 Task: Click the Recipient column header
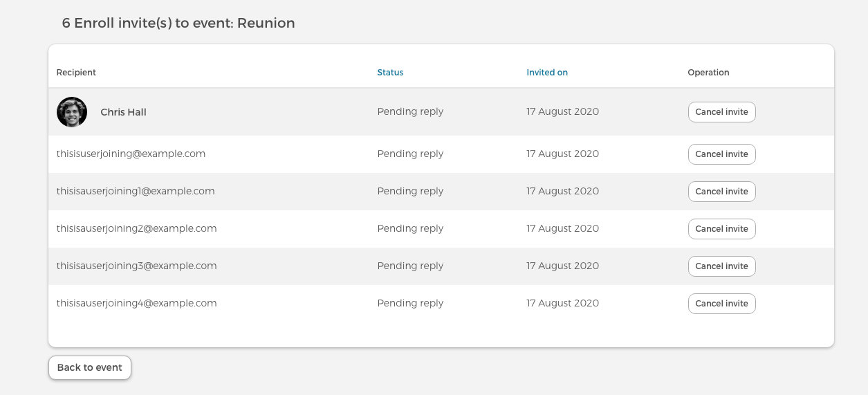(x=76, y=73)
